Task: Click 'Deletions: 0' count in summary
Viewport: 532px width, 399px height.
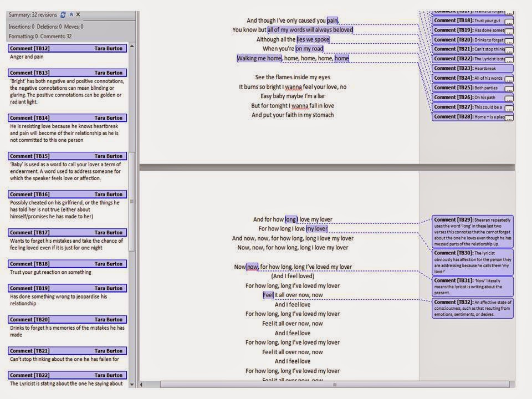Action: [49, 27]
